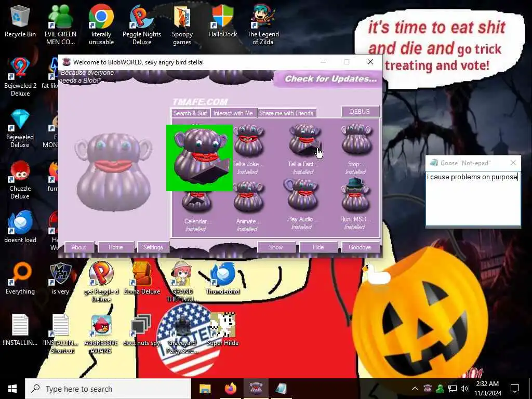532x399 pixels.
Task: Click the taskbar search box
Action: [108, 389]
